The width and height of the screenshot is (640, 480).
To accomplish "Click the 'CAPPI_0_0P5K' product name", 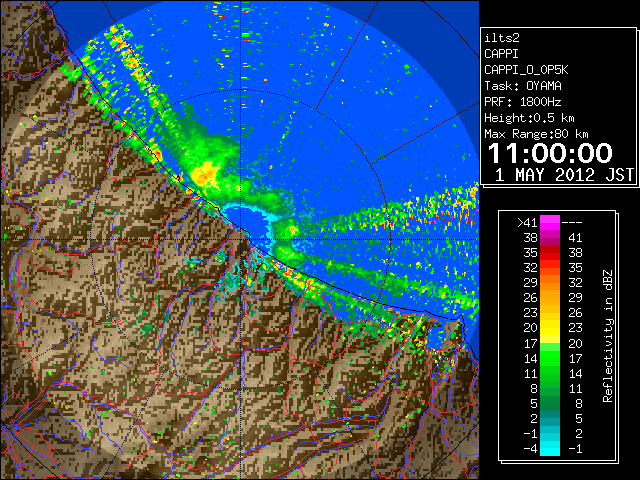I will tap(526, 70).
